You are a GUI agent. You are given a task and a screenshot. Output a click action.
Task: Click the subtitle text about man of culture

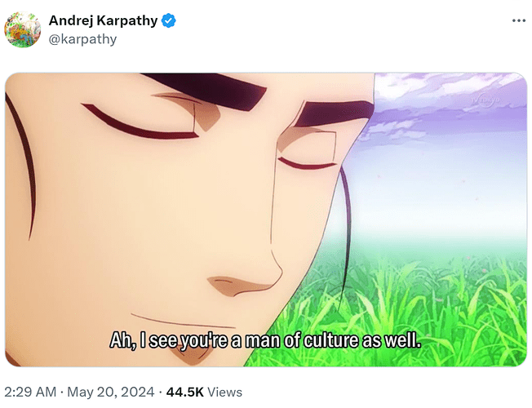point(265,340)
